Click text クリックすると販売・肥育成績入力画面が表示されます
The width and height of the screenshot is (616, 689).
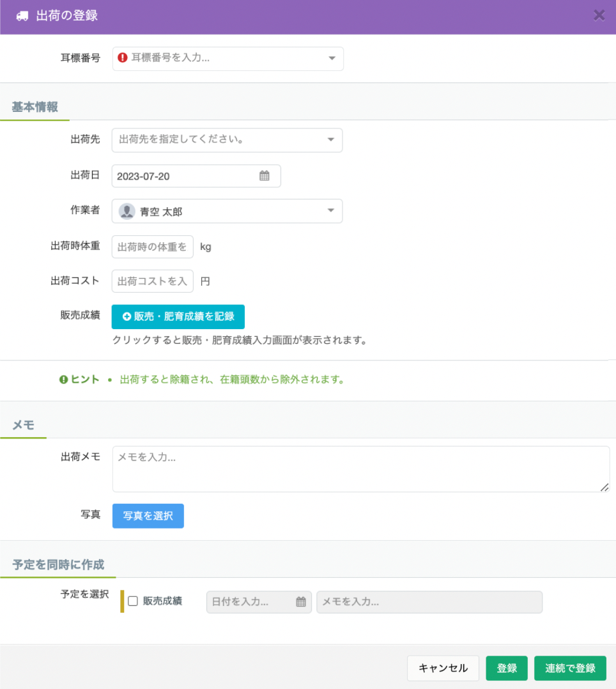(x=240, y=340)
